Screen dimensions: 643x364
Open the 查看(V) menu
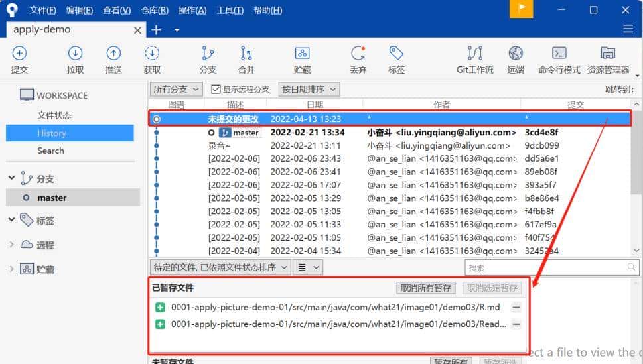pos(117,10)
